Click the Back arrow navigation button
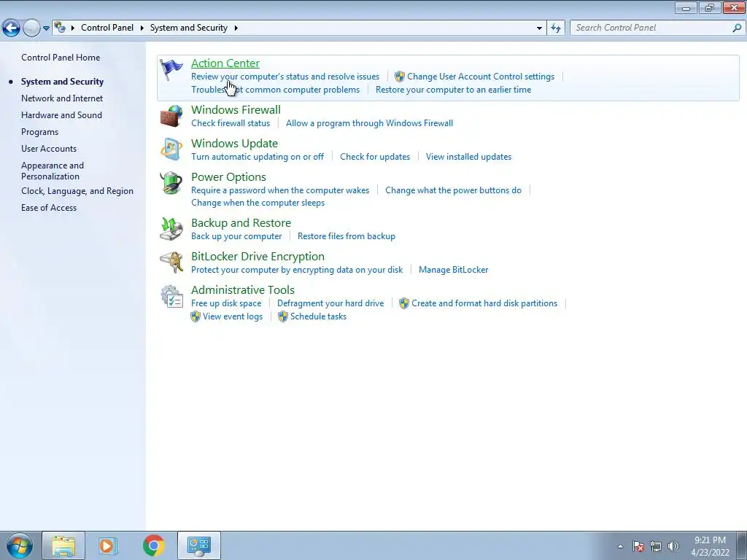Viewport: 747px width, 560px height. click(11, 28)
